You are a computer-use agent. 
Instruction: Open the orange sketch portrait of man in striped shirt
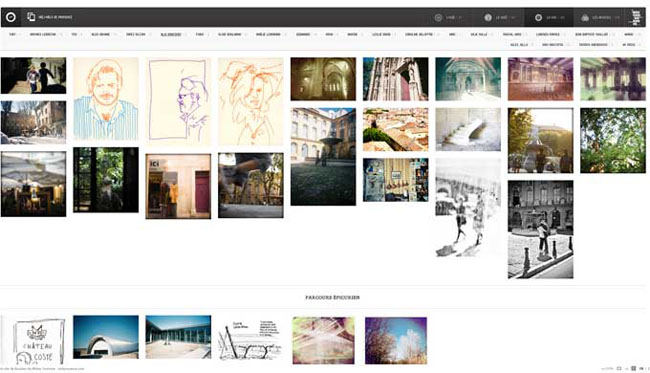pyautogui.click(x=106, y=99)
